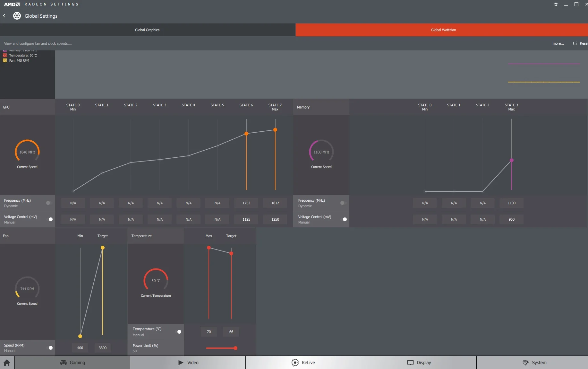Toggle Memory Frequency Dynamic switch
Viewport: 588px width, 369px height.
click(343, 203)
